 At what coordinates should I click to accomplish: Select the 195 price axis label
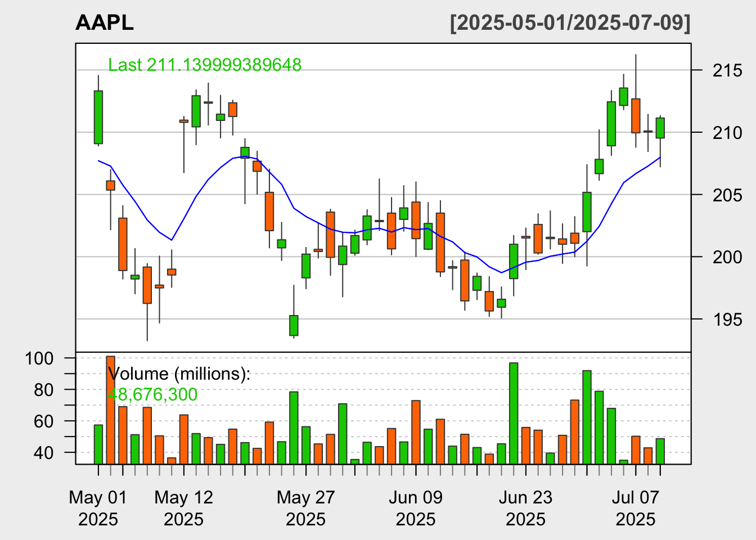727,319
